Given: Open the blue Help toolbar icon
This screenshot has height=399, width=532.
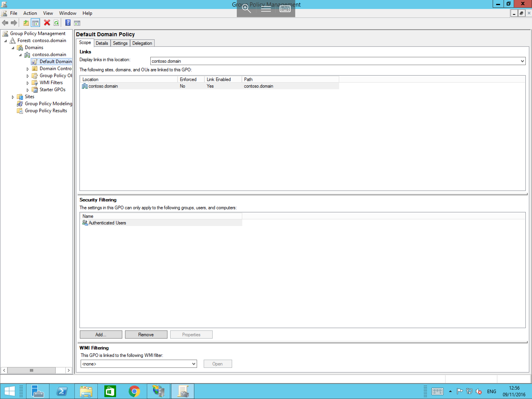Looking at the screenshot, I should [68, 23].
